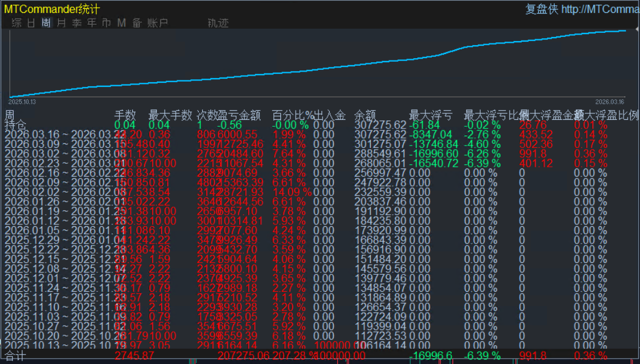640x364 pixels.
Task: Click the 433.52 max floating profit cell
Action: [x=536, y=134]
